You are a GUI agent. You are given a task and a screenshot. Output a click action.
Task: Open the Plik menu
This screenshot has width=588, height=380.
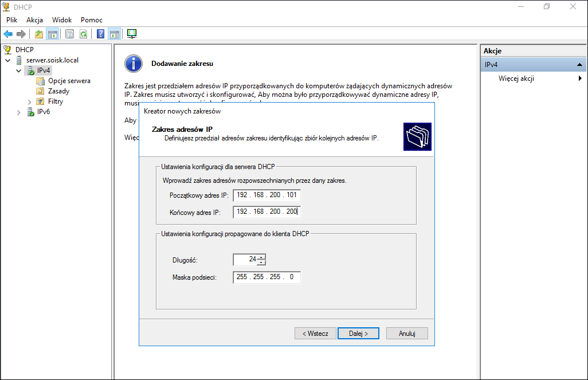tap(11, 20)
